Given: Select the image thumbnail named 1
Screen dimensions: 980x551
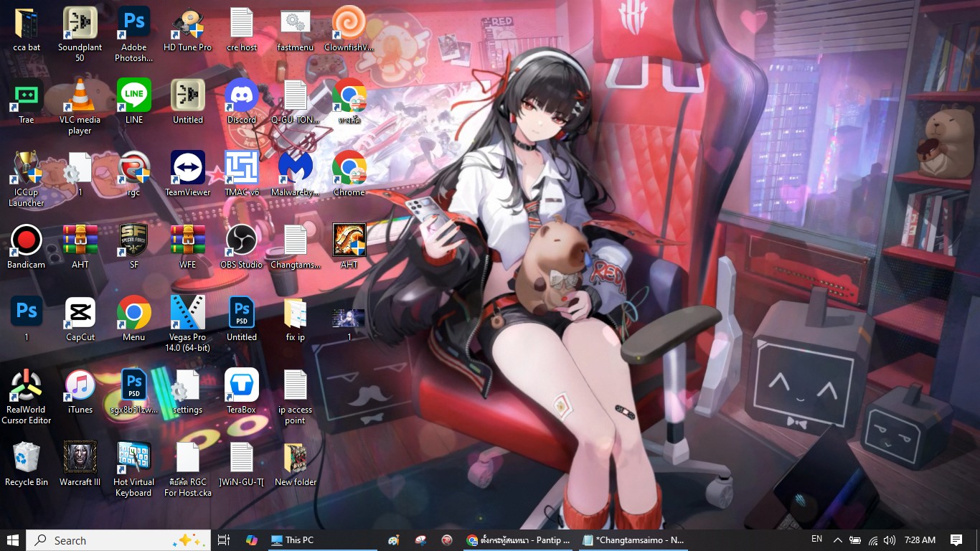Looking at the screenshot, I should (x=349, y=324).
